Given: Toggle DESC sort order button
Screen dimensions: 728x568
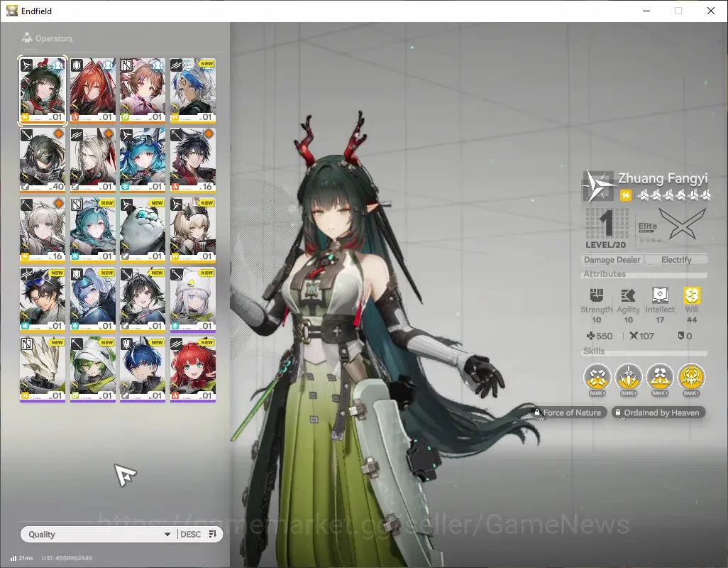Looking at the screenshot, I should (x=198, y=534).
